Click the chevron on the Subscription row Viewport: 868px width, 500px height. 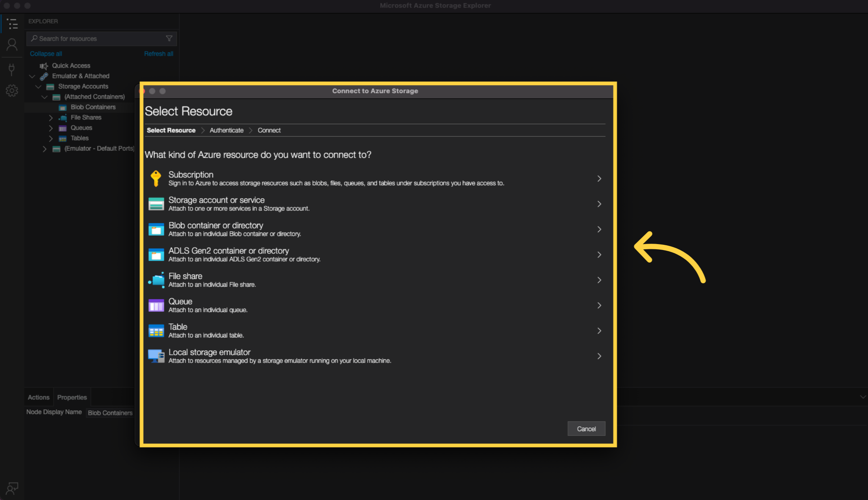pyautogui.click(x=599, y=179)
